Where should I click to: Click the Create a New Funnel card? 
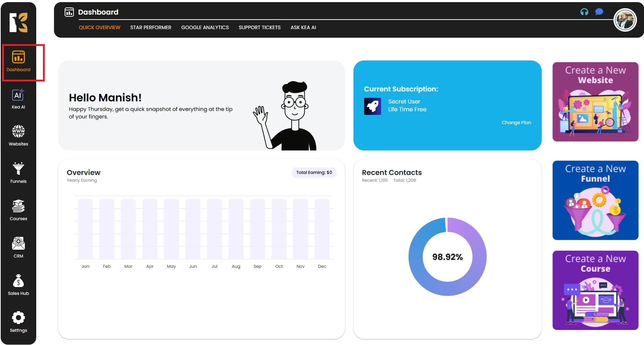pyautogui.click(x=595, y=200)
